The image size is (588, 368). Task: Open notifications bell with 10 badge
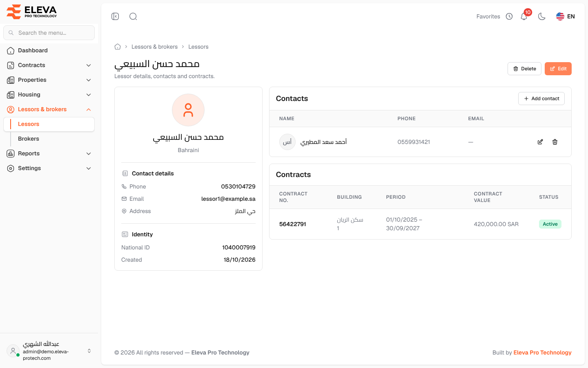click(x=524, y=16)
